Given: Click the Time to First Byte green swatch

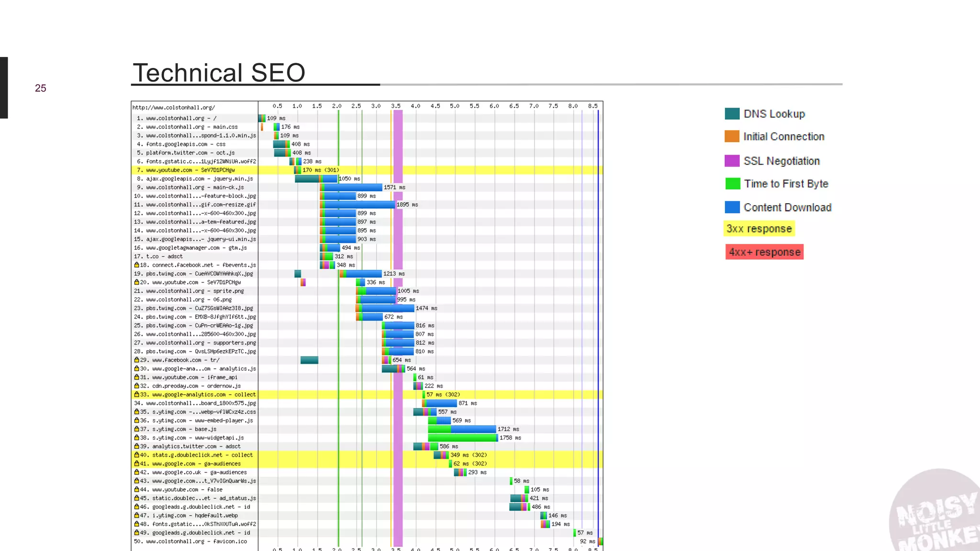Looking at the screenshot, I should [732, 184].
